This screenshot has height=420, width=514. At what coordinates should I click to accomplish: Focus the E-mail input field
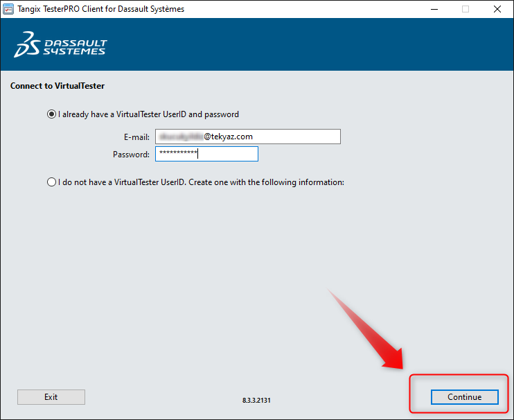248,137
